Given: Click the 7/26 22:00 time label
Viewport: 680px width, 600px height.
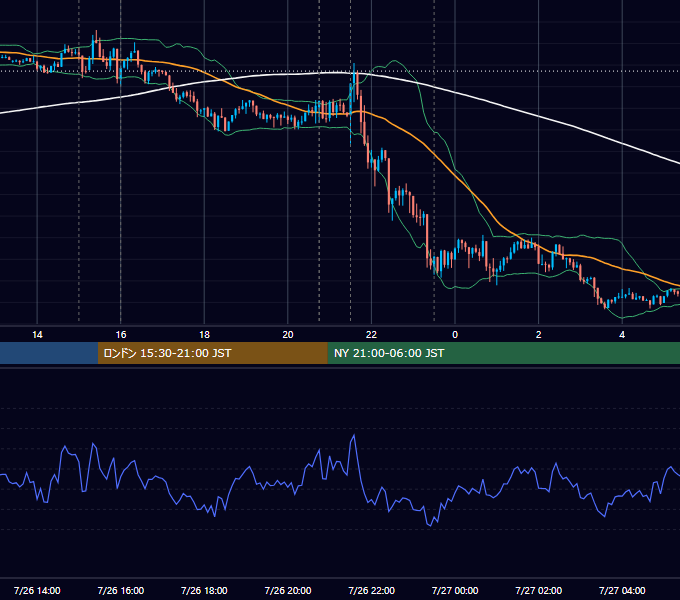Looking at the screenshot, I should click(x=372, y=590).
